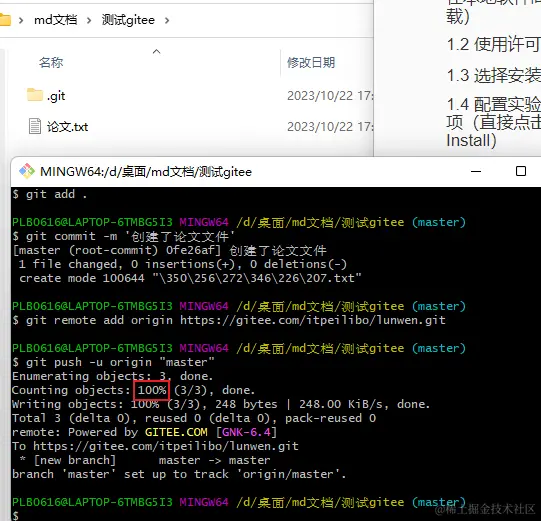Click the branch 'master' set up to track line

click(179, 474)
